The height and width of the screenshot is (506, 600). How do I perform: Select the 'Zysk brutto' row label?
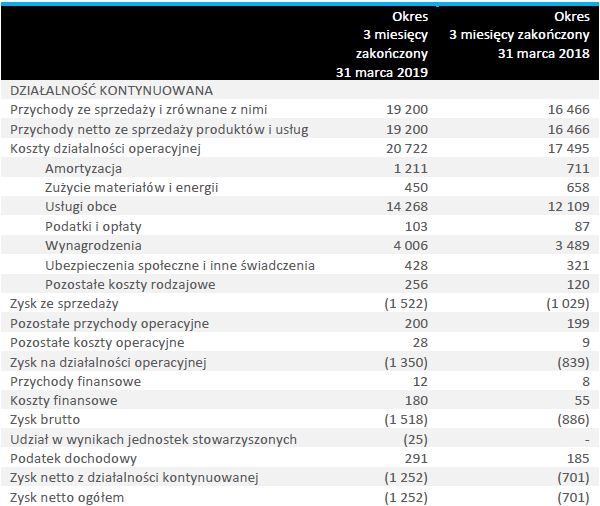coord(45,420)
